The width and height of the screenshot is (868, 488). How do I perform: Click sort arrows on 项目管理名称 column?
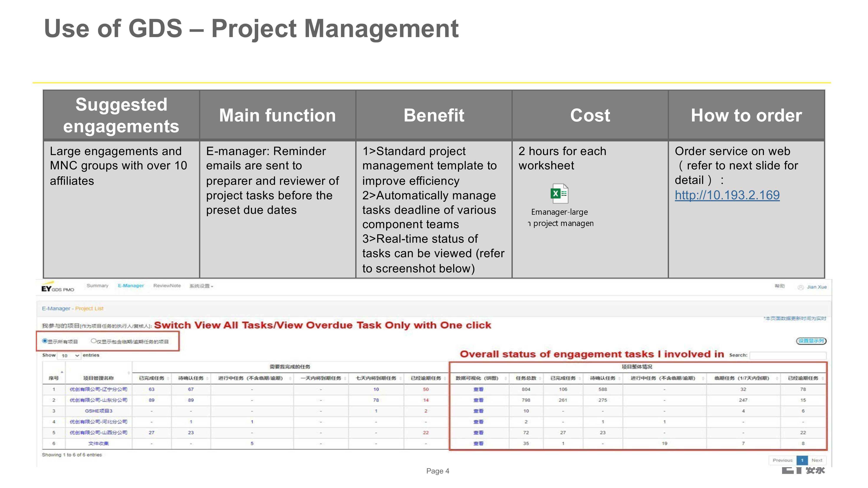(129, 373)
